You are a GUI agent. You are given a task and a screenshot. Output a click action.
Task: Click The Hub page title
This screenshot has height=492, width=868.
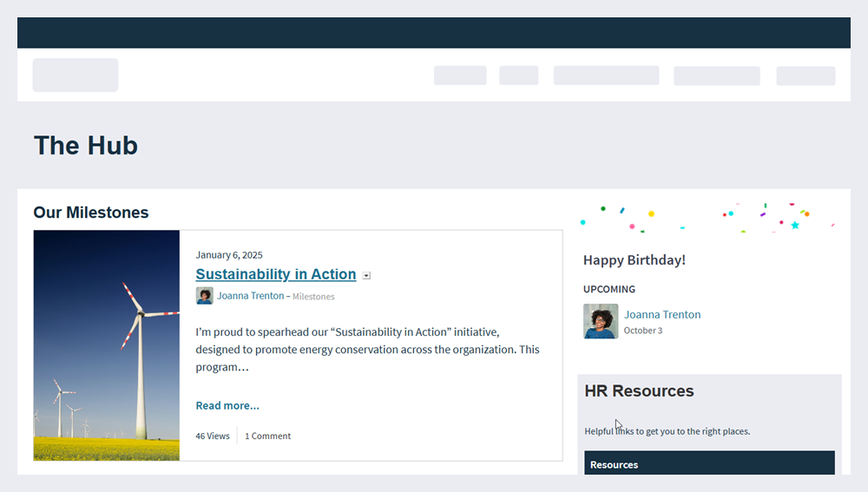(86, 146)
